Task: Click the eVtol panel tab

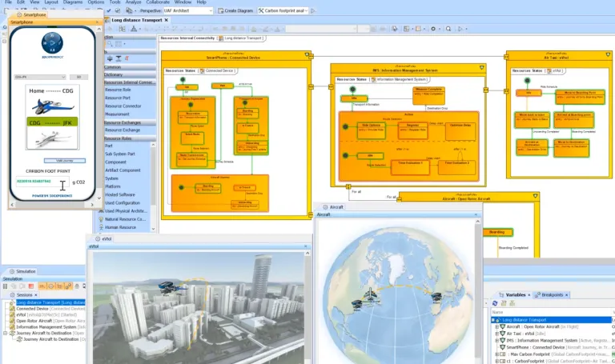Action: (104, 238)
